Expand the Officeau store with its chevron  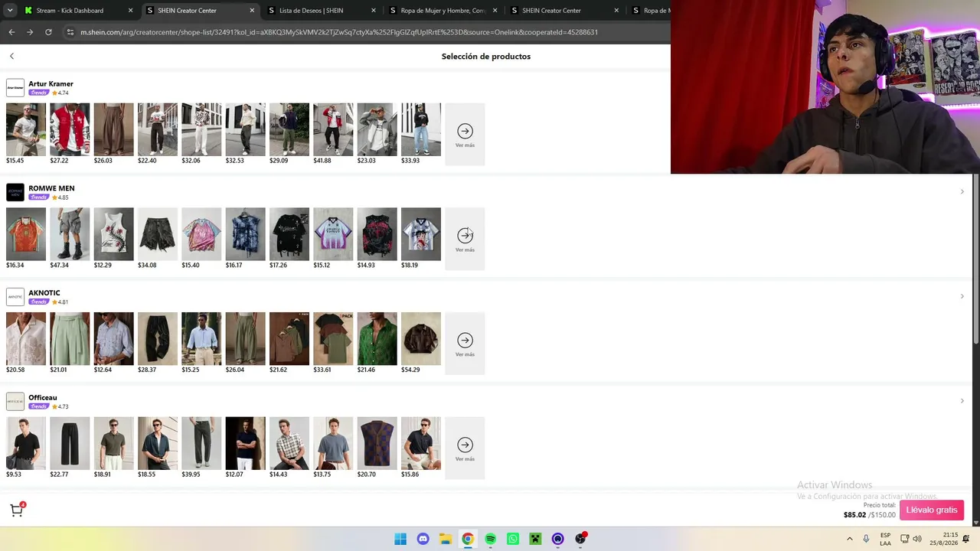[x=962, y=401]
